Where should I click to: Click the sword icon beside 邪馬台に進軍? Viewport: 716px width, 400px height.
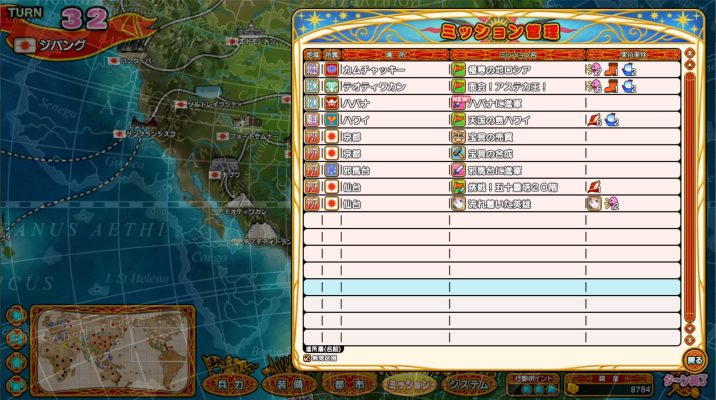(x=458, y=170)
